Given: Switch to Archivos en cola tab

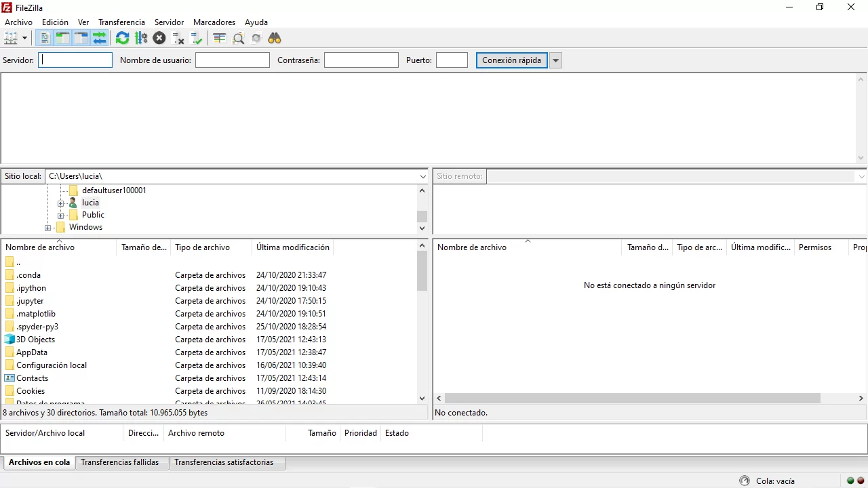Looking at the screenshot, I should 39,462.
